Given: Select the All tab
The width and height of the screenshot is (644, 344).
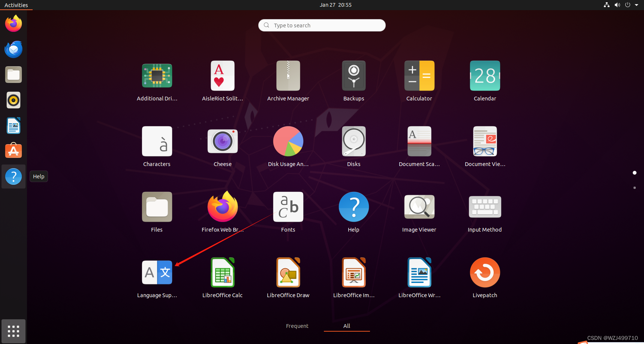Looking at the screenshot, I should 347,326.
